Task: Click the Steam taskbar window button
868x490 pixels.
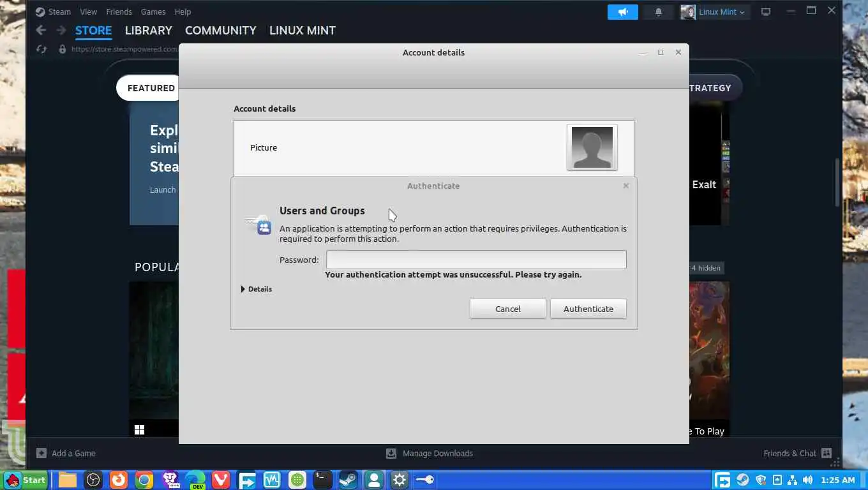Action: (x=348, y=480)
